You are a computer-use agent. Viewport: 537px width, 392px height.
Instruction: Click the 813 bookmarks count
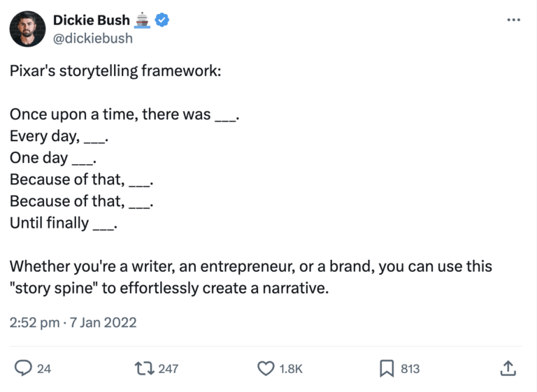tap(410, 368)
